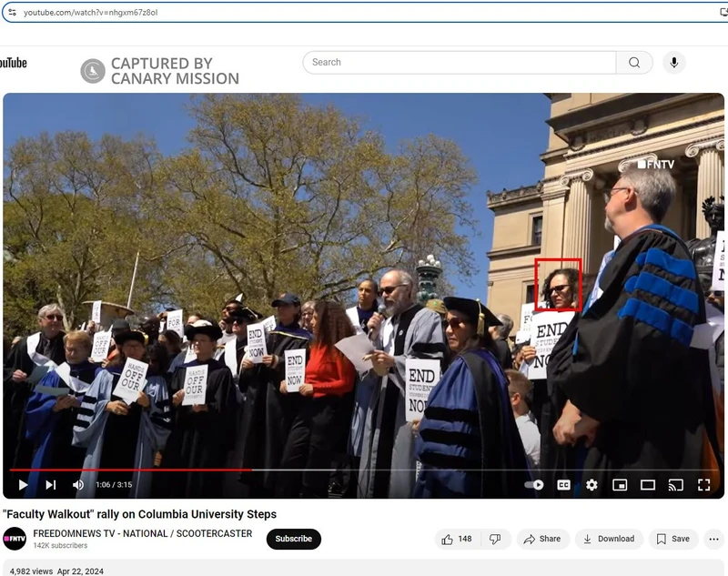Image resolution: width=728 pixels, height=576 pixels.
Task: Skip to the next video
Action: pyautogui.click(x=51, y=485)
